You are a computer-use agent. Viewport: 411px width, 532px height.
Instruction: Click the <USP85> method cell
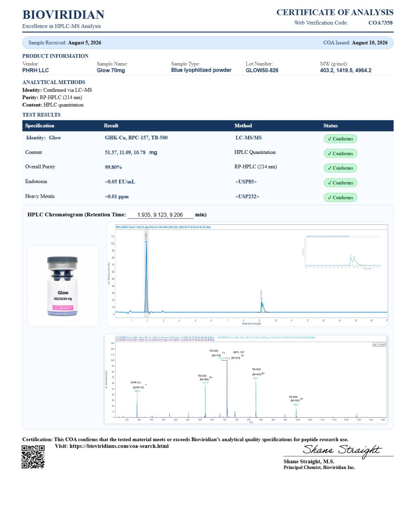tap(246, 182)
